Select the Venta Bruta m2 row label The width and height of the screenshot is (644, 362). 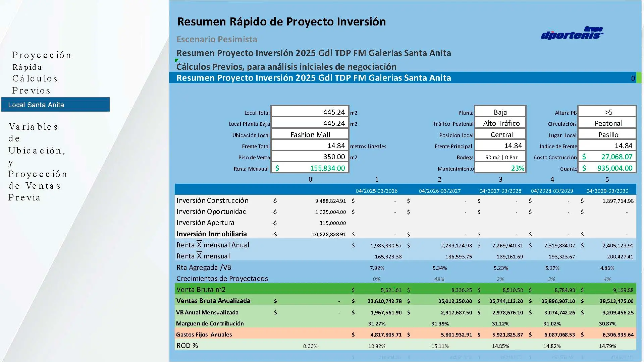click(x=201, y=290)
